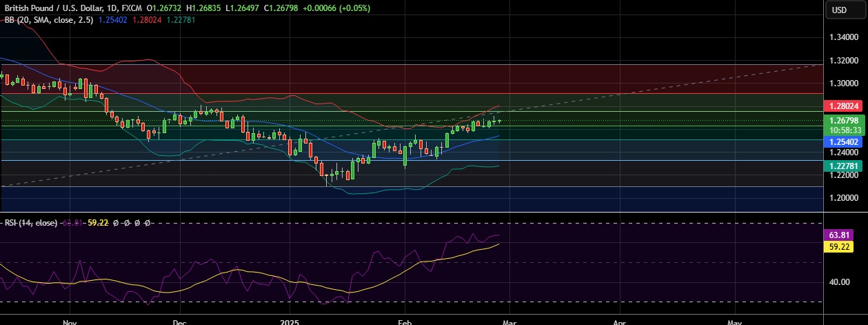Click the green 1.26798 current price label
Viewport: 868px width, 325px height.
843,120
